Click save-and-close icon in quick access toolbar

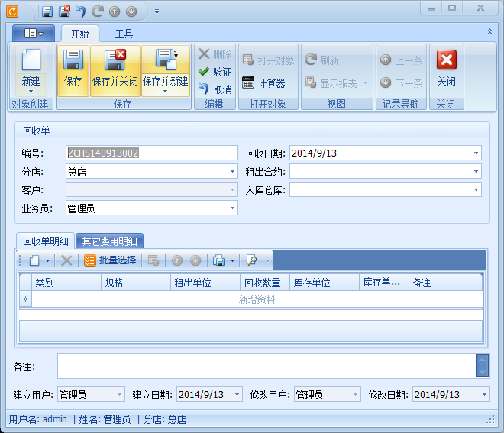(64, 11)
